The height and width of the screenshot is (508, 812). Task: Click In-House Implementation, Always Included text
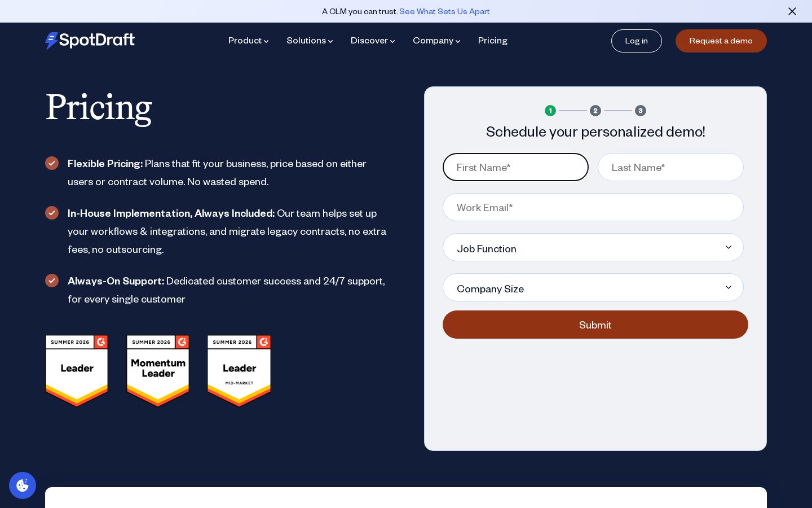click(171, 213)
